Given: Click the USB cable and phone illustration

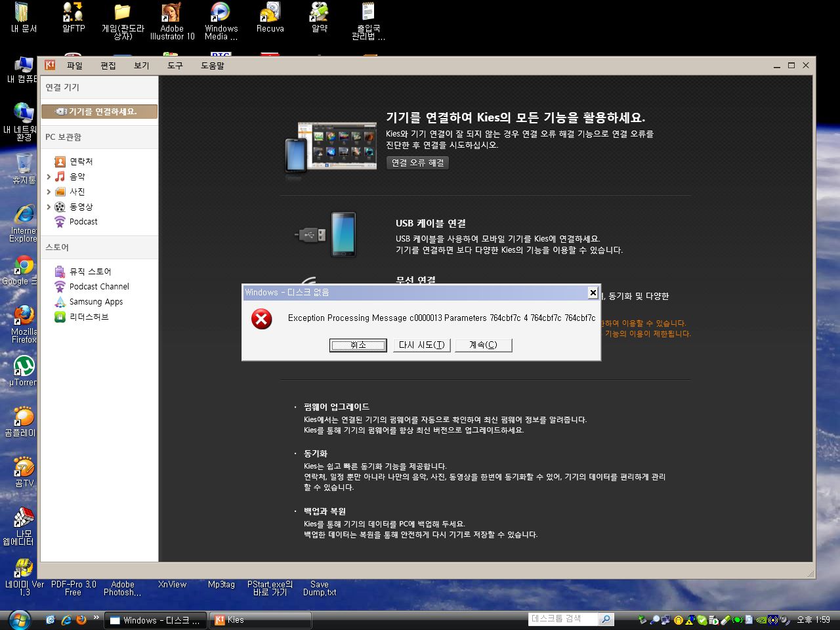Looking at the screenshot, I should [x=326, y=234].
